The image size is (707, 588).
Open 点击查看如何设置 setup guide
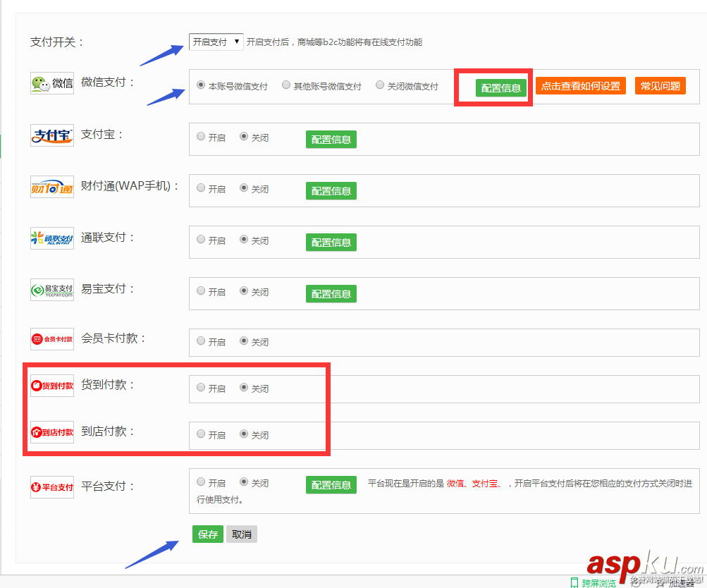tap(580, 85)
